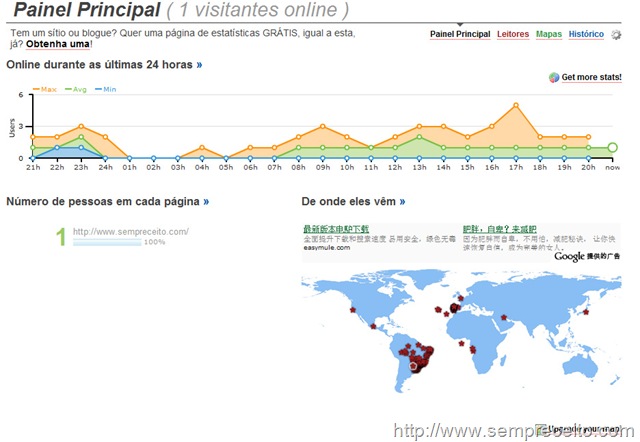The height and width of the screenshot is (442, 640).
Task: Select the large green 'now' marker on chart
Action: point(612,147)
